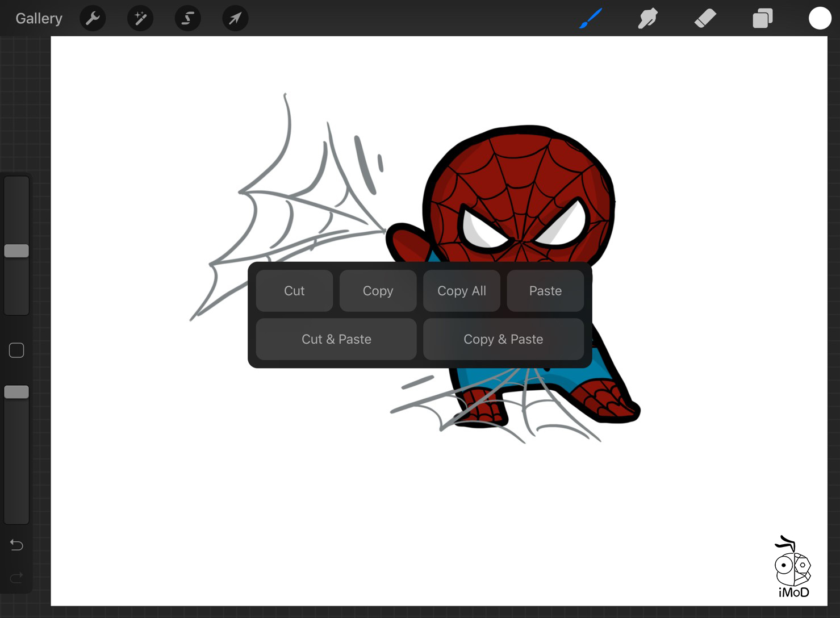Select Cut & Paste option
This screenshot has height=618, width=840.
(336, 339)
